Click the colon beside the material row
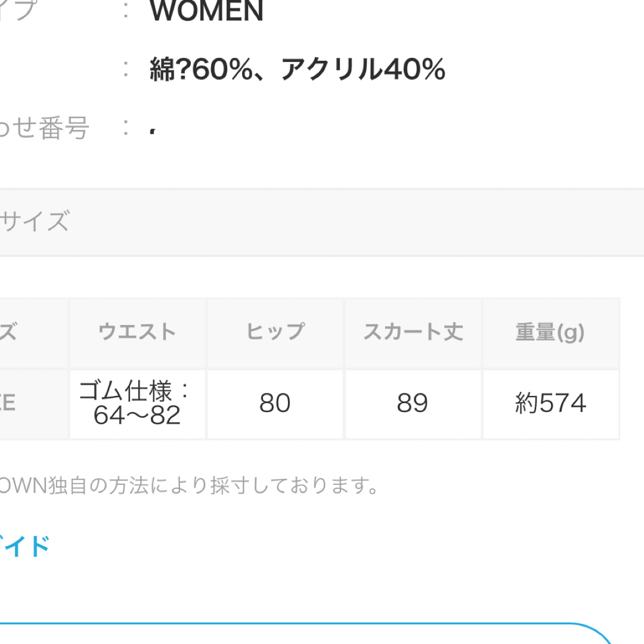The image size is (644, 644). 126,69
